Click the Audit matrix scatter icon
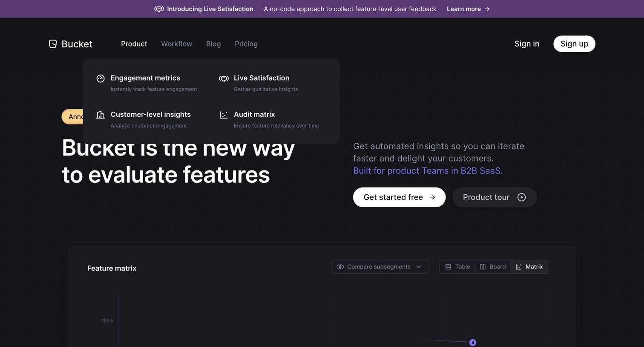 point(224,115)
